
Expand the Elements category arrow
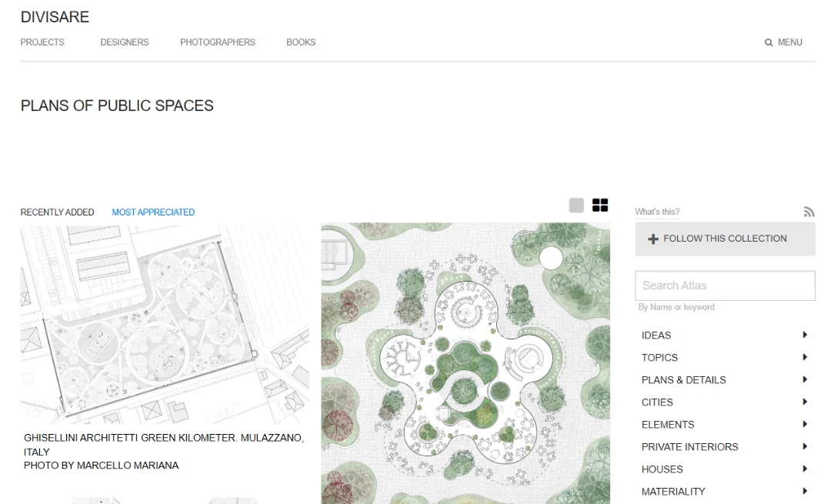[x=805, y=424]
